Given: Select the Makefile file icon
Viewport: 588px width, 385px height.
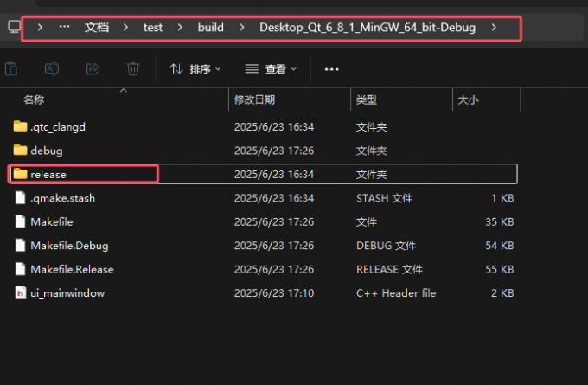Looking at the screenshot, I should coord(20,221).
